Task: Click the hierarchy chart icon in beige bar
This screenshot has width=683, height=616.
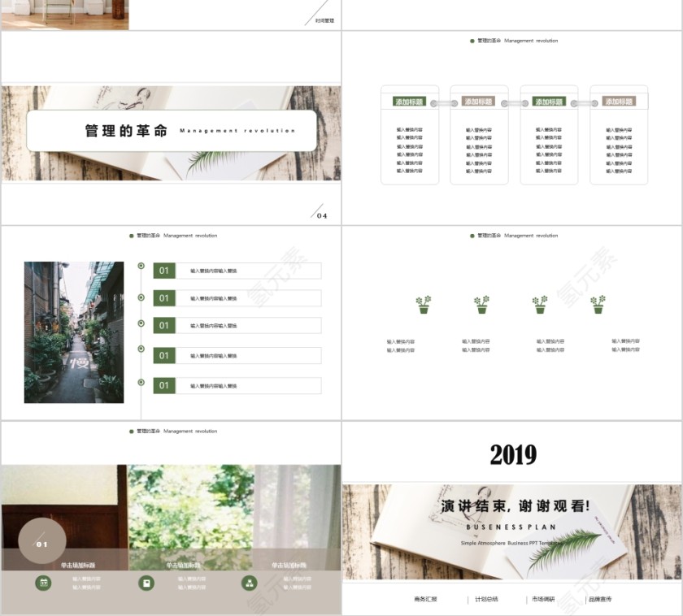Action: coord(249,583)
